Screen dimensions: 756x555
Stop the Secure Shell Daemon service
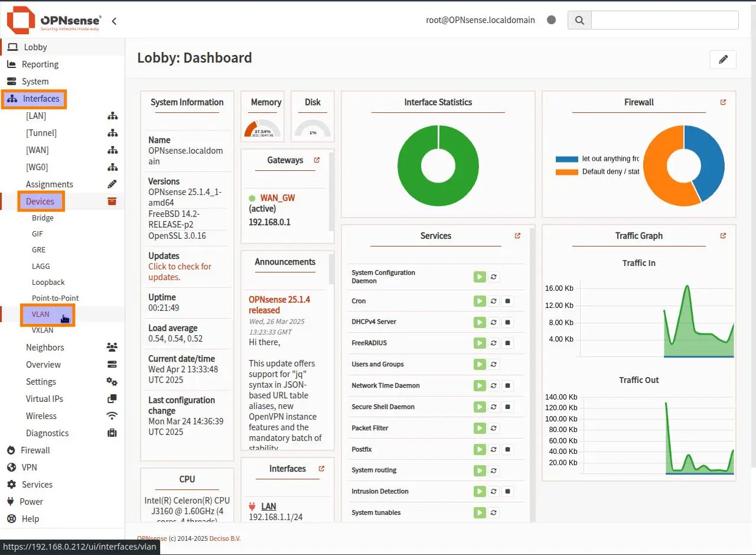pyautogui.click(x=507, y=407)
